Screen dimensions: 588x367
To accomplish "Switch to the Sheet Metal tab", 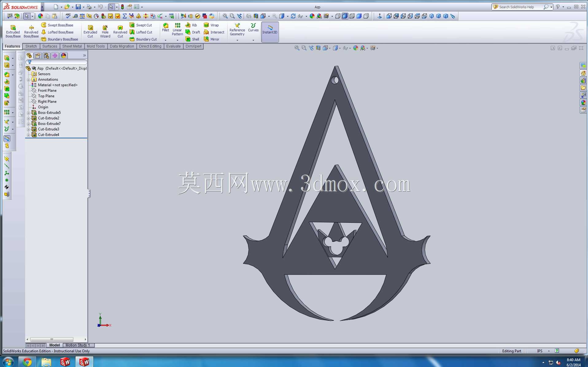I will (72, 46).
